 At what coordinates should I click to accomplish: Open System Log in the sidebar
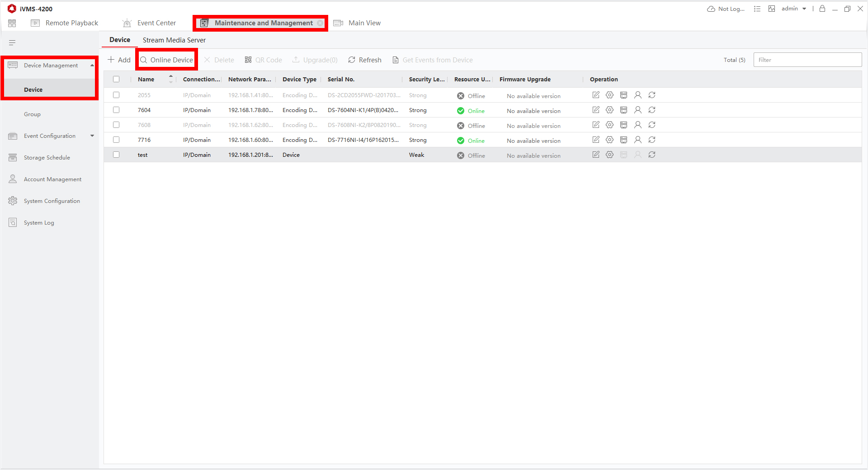tap(39, 223)
